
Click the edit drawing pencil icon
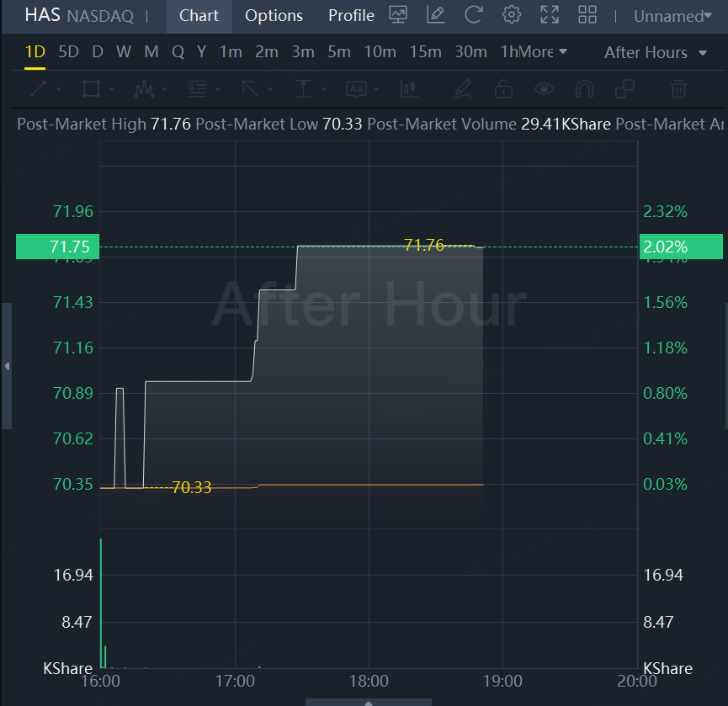435,15
